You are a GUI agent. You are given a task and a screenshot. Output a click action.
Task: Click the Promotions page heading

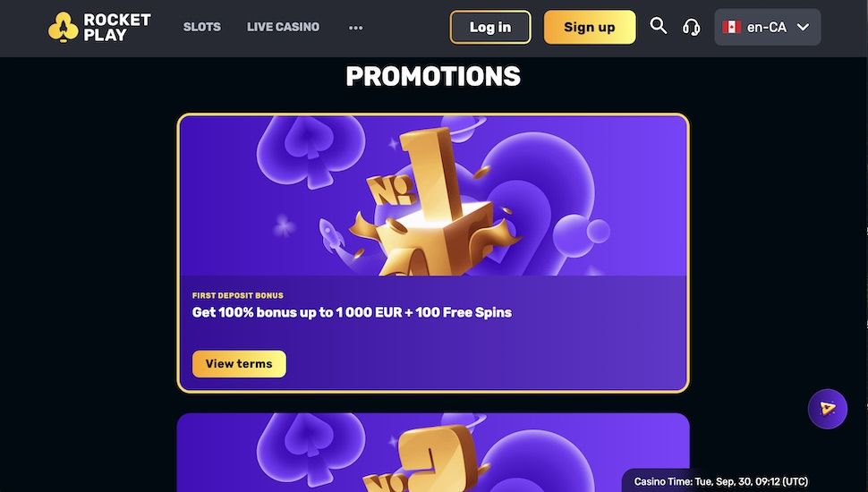click(433, 77)
